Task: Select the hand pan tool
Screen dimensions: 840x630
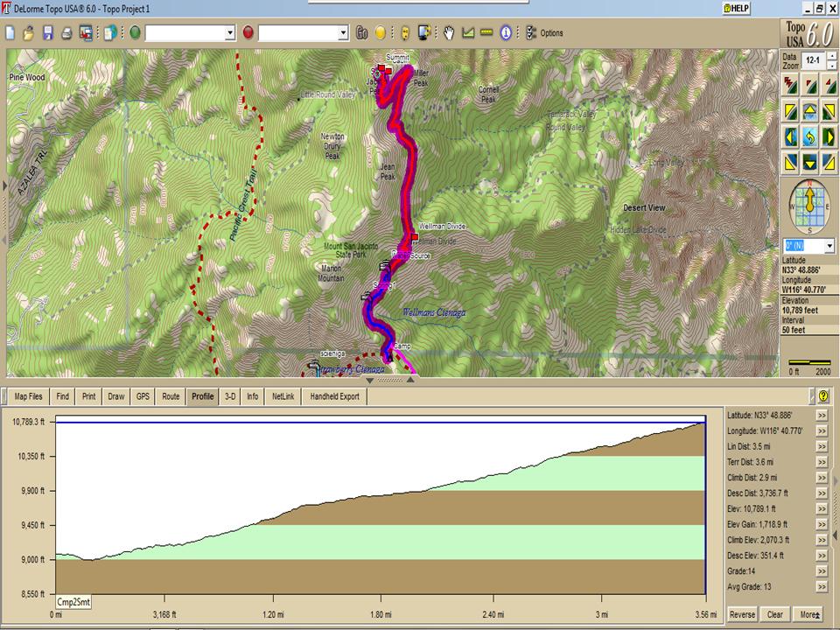Action: [x=449, y=33]
